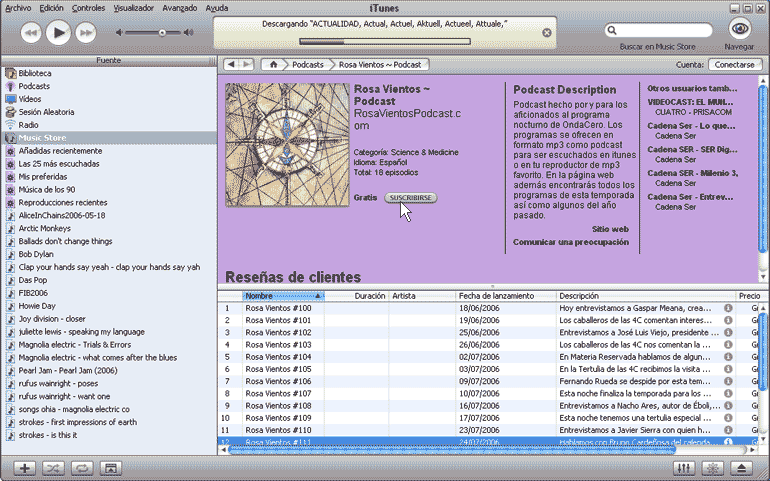The width and height of the screenshot is (770, 481).
Task: Click the Music Store search field
Action: 658,30
